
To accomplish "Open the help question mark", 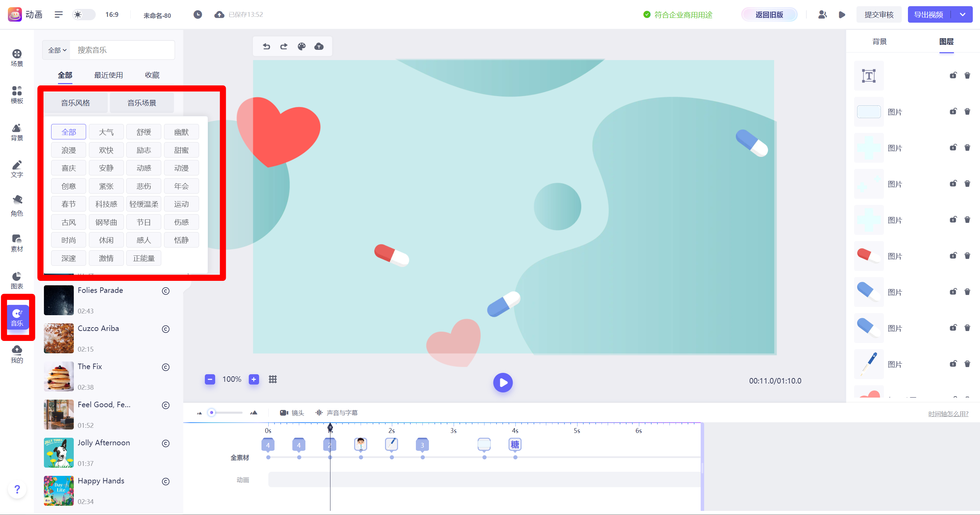I will (x=17, y=489).
